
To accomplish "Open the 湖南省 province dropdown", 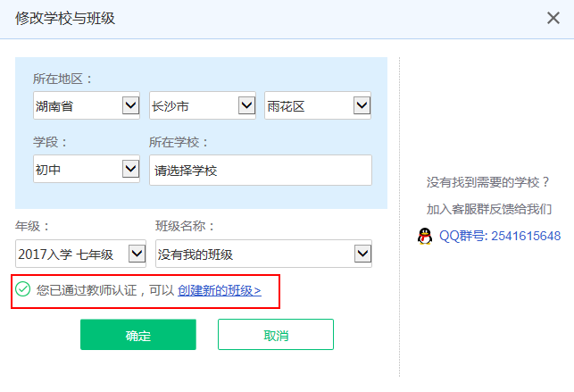I will (x=87, y=105).
